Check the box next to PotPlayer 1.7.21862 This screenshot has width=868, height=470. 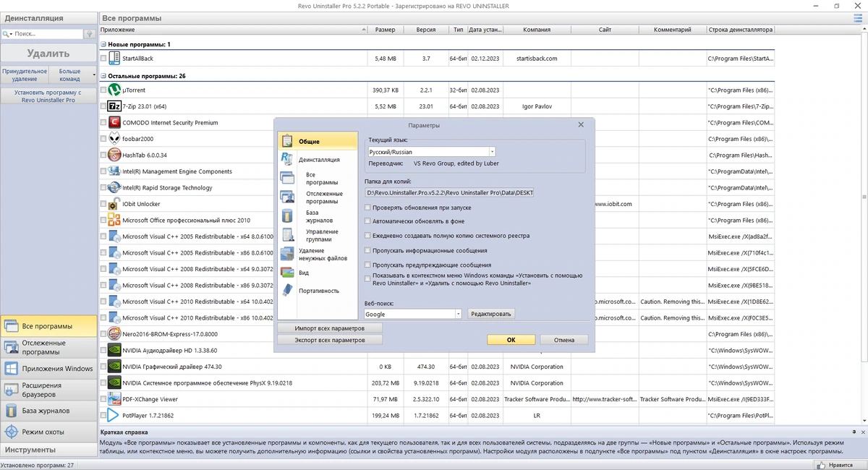click(x=103, y=416)
